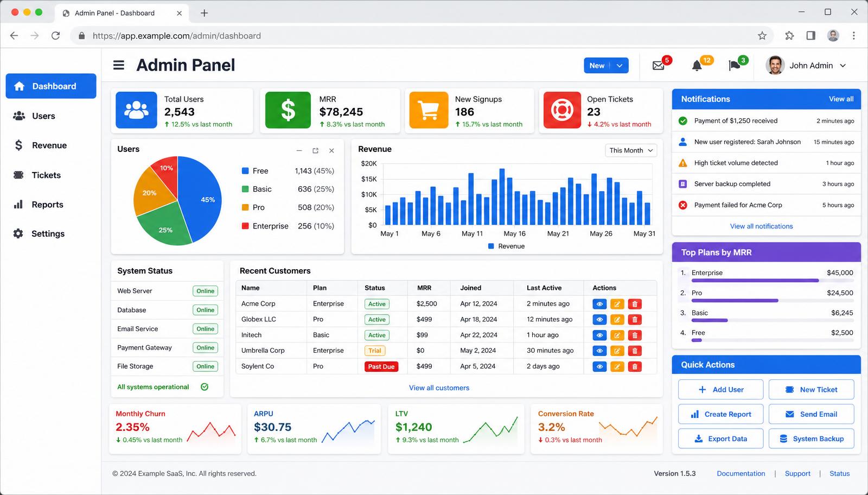Open the mail inbox icon with badge 5

658,66
